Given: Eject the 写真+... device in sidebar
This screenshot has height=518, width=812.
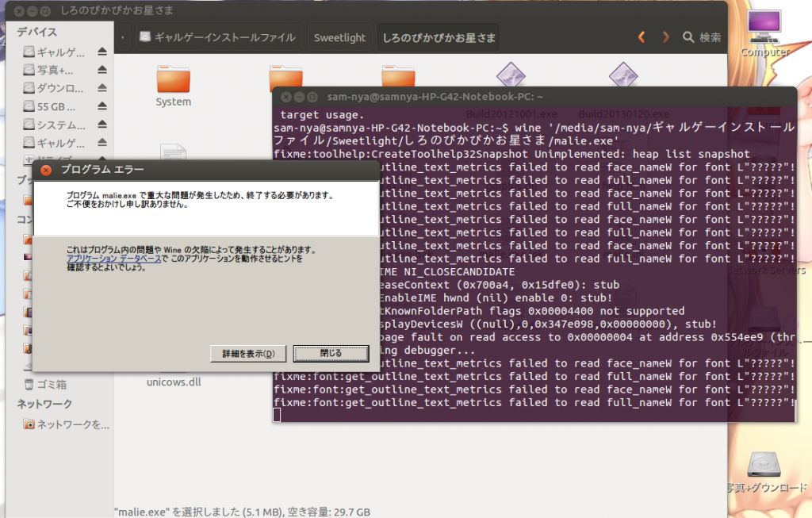Looking at the screenshot, I should pyautogui.click(x=102, y=70).
